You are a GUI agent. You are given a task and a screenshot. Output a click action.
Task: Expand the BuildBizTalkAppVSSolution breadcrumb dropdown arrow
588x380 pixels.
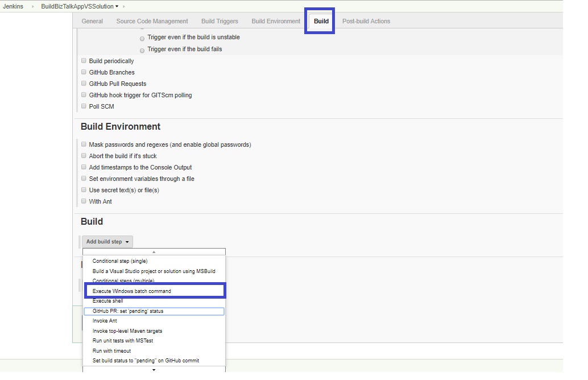pos(117,6)
